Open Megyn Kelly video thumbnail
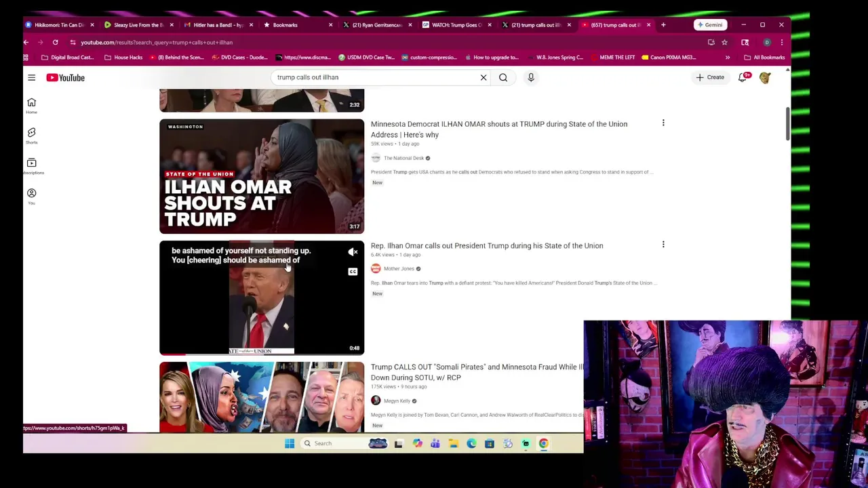Screen dimensions: 868x488 262,397
